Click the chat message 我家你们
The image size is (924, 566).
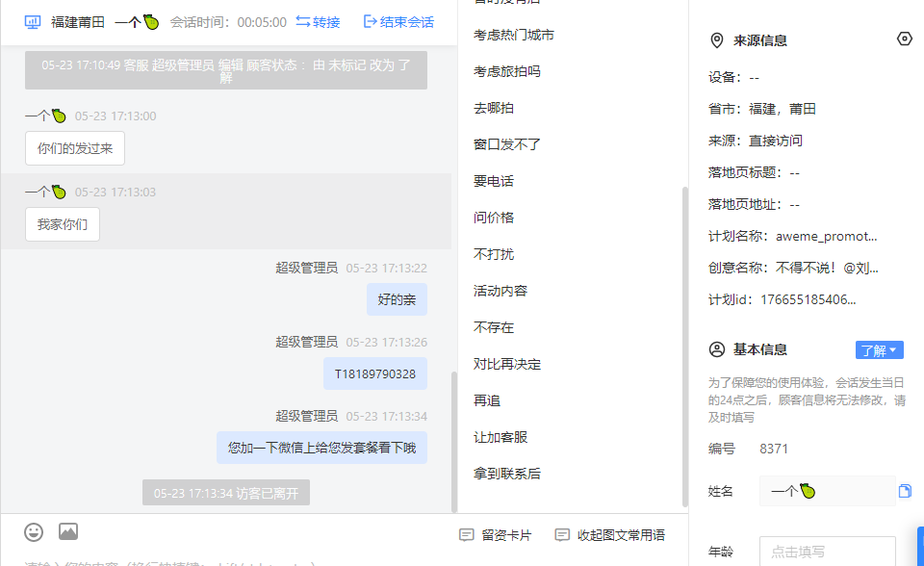[x=63, y=224]
